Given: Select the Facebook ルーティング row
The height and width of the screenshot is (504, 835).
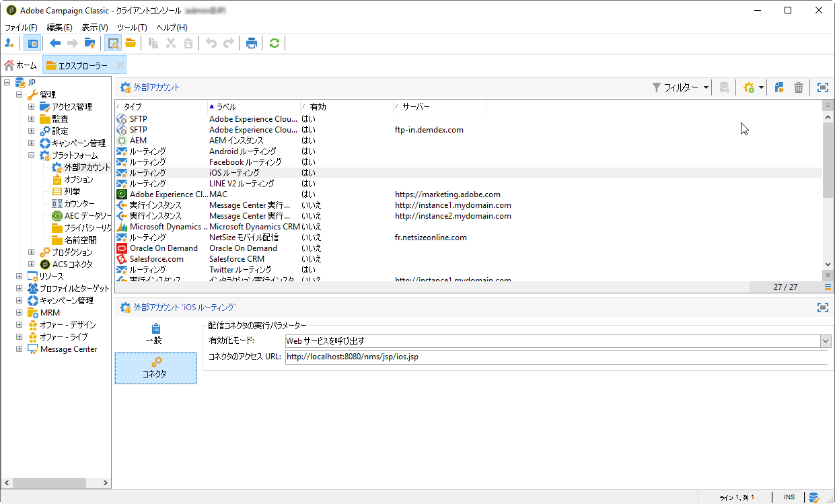Looking at the screenshot, I should pyautogui.click(x=468, y=162).
